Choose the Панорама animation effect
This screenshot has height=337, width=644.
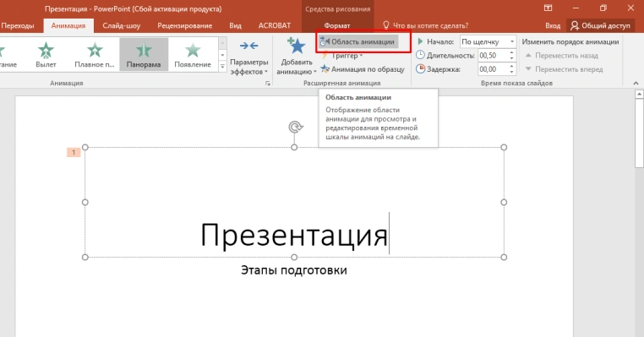tap(144, 55)
